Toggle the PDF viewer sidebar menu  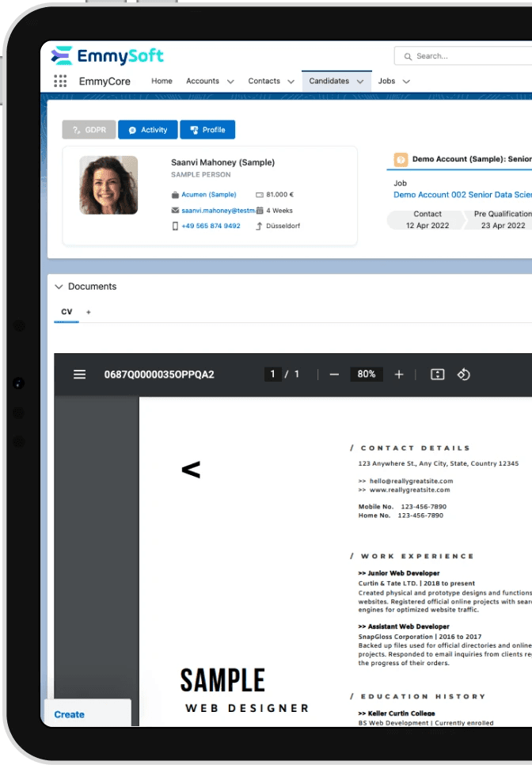pos(79,375)
